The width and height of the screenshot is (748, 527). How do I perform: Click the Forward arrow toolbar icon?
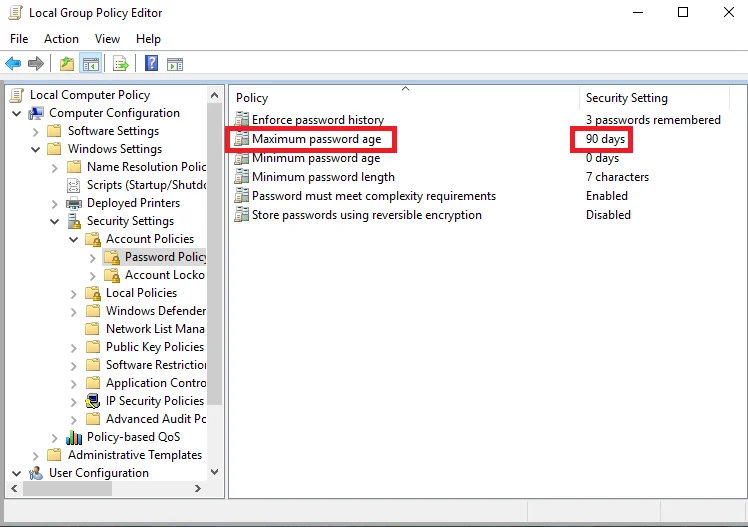click(36, 63)
